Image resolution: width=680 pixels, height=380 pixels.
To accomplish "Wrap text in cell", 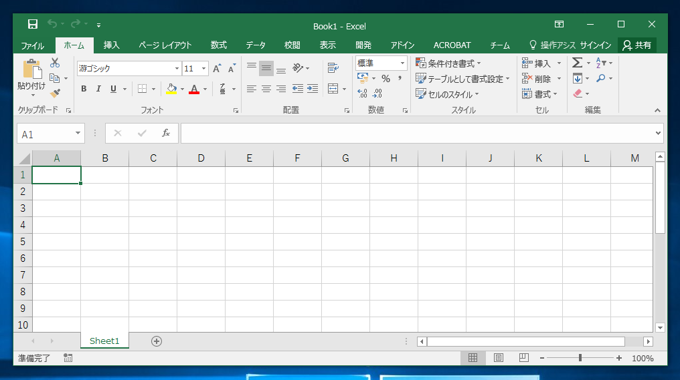I will point(333,68).
